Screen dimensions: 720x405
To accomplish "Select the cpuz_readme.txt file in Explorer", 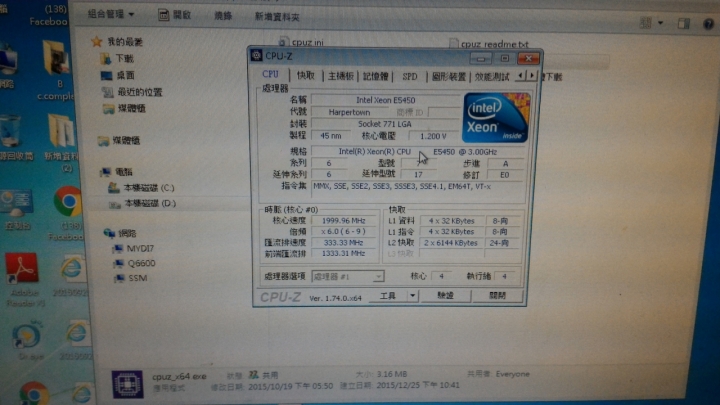I will click(489, 44).
